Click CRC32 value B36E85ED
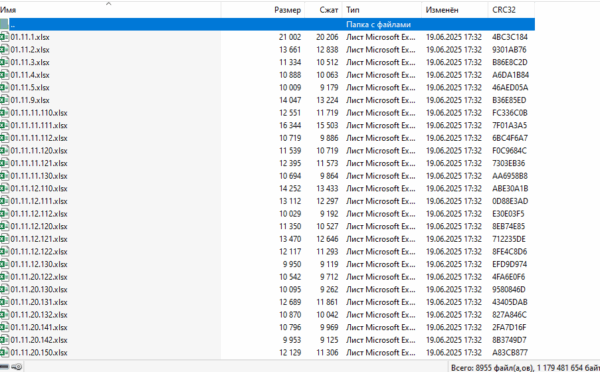 tap(509, 100)
